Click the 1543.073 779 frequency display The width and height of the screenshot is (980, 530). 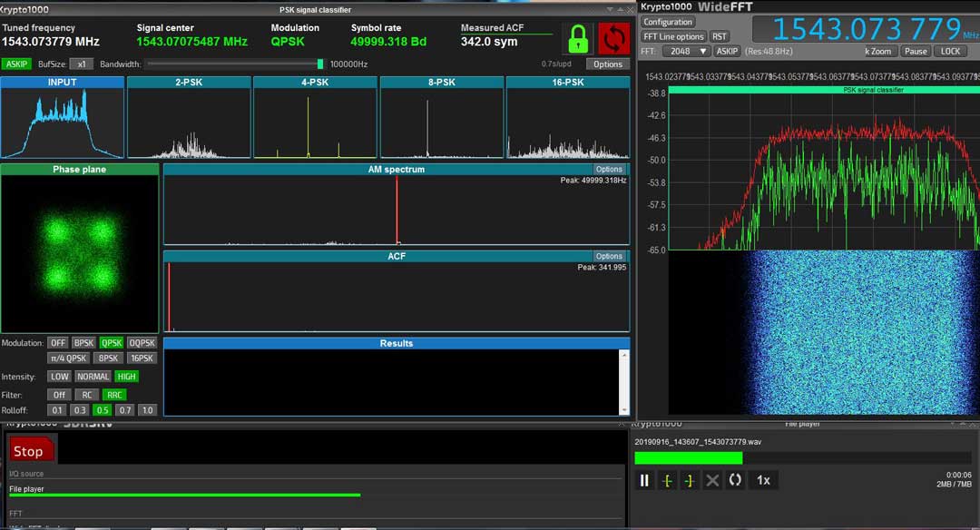point(867,29)
